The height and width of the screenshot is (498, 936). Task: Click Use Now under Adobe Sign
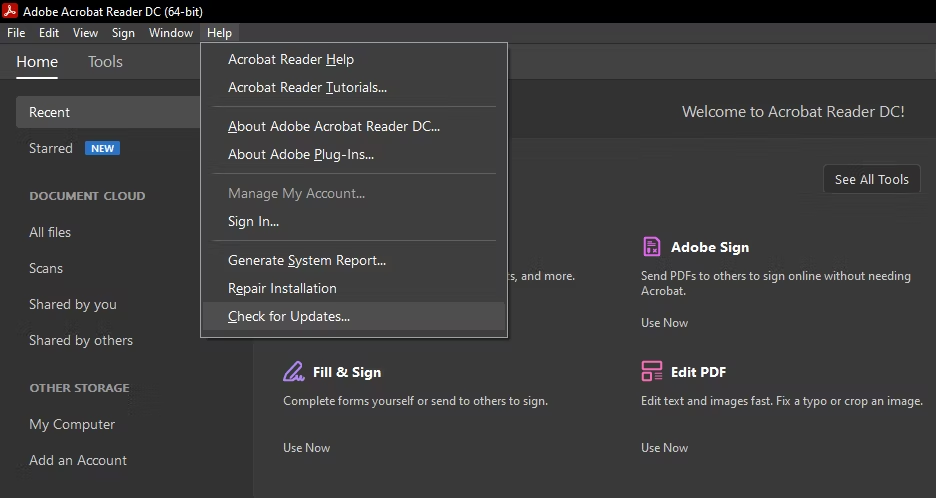[665, 323]
